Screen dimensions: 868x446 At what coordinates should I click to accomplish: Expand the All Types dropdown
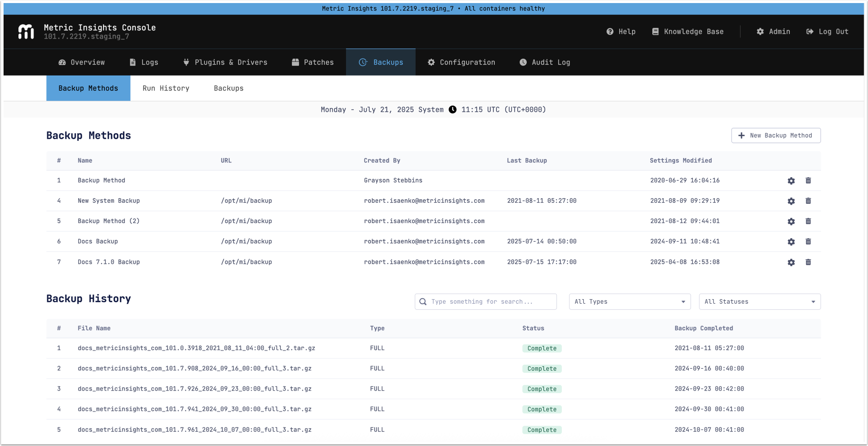click(x=629, y=302)
